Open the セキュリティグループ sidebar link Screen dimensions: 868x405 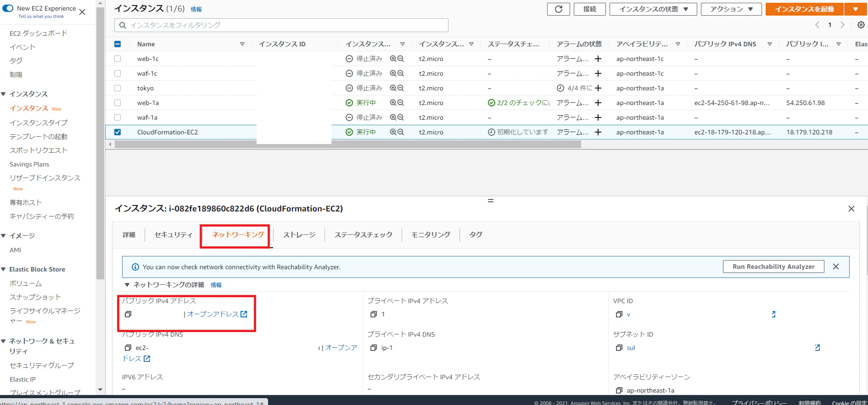point(42,366)
